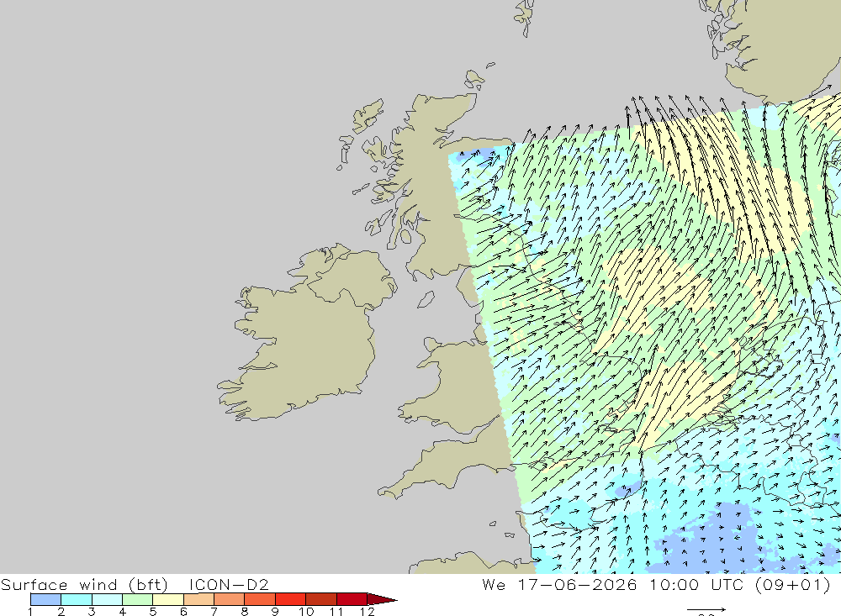Select the brick red swatch between 10 and 11
This screenshot has height=616, width=841.
pos(320,599)
